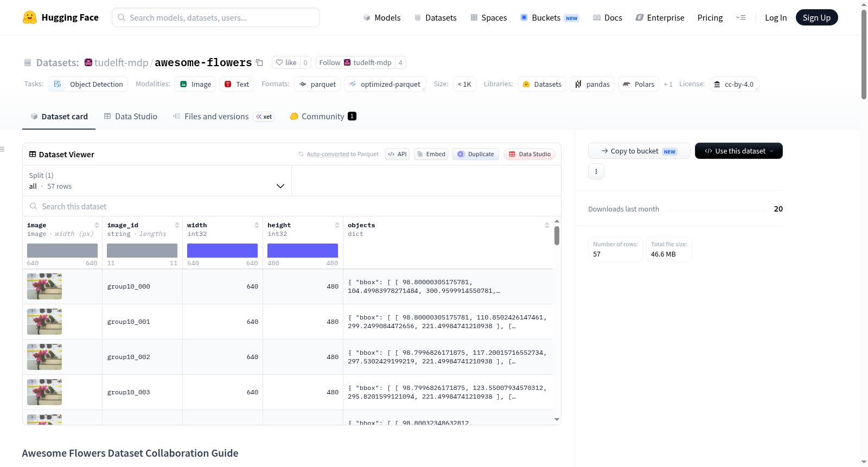Sort the height column
Image resolution: width=868 pixels, height=467 pixels.
point(337,225)
